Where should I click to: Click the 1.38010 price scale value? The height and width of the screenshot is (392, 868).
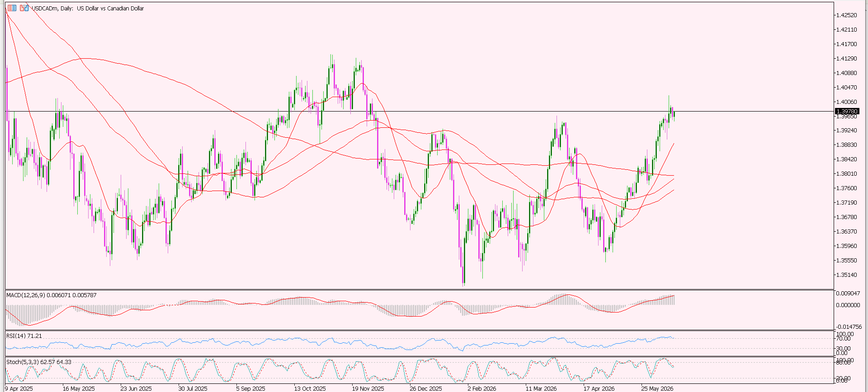point(846,174)
